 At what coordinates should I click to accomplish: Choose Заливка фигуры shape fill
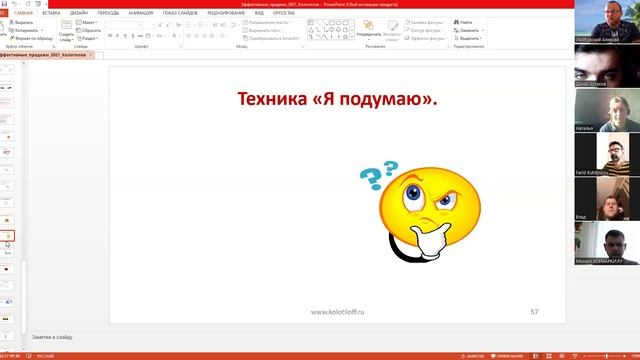pos(424,22)
